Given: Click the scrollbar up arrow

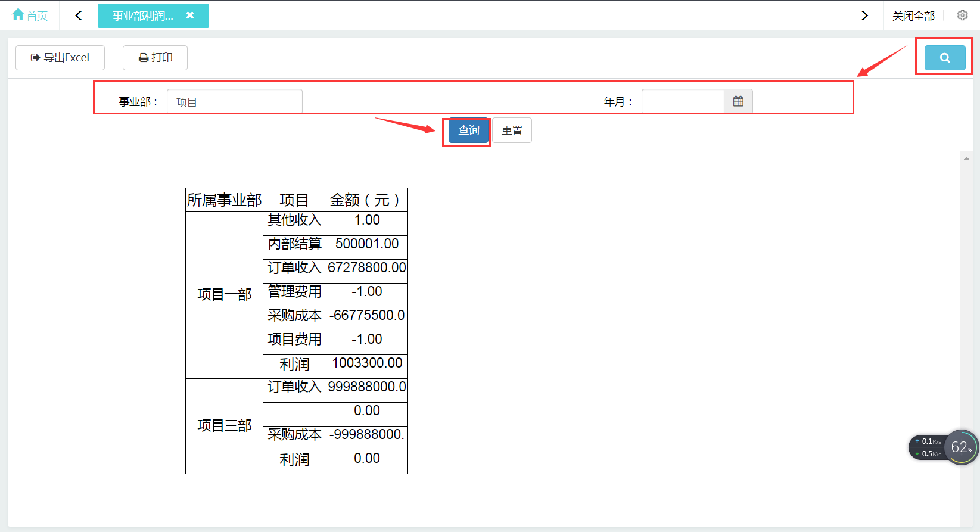Looking at the screenshot, I should pos(966,158).
